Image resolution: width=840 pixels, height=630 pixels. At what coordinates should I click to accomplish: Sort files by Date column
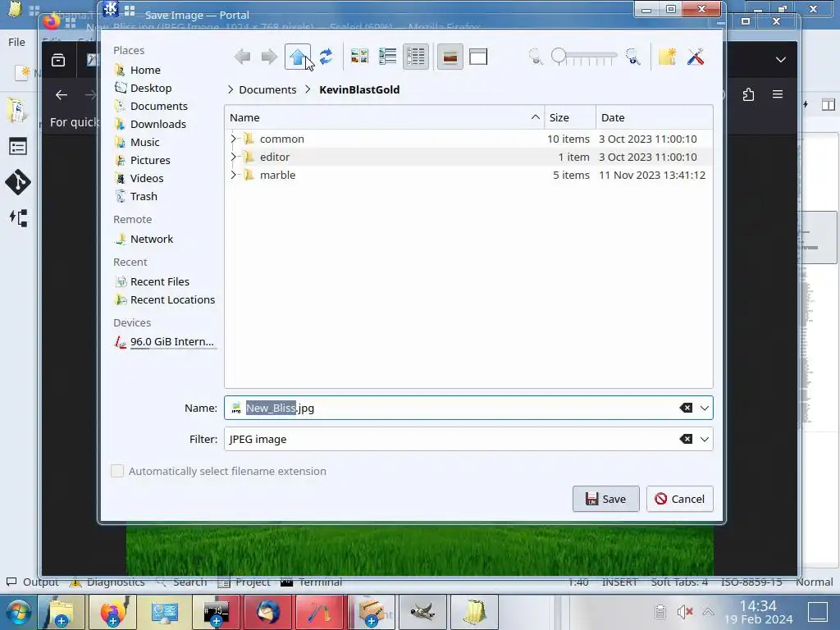[x=654, y=117]
